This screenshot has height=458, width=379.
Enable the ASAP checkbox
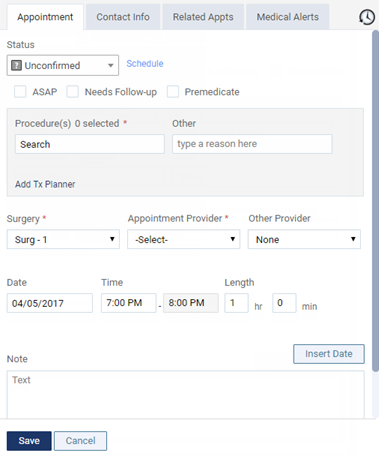tap(20, 92)
